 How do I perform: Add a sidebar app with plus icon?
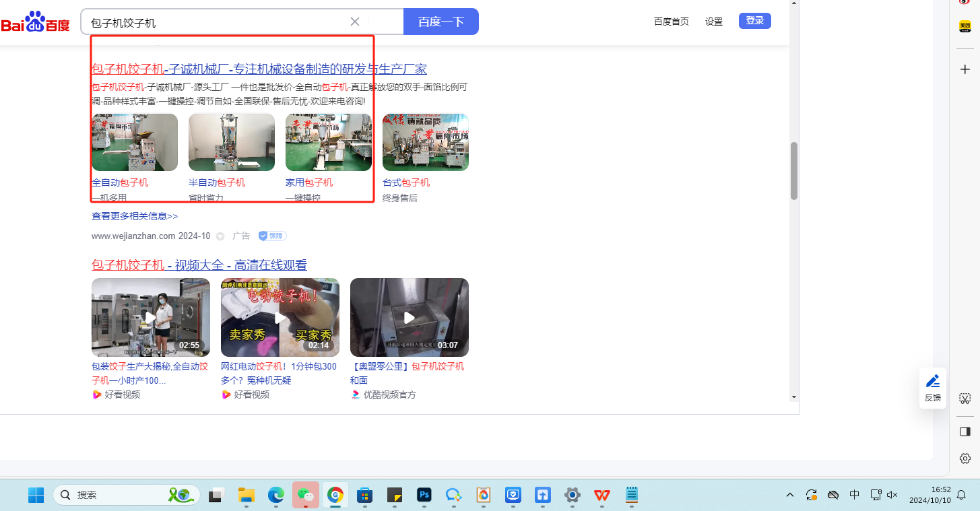click(965, 69)
